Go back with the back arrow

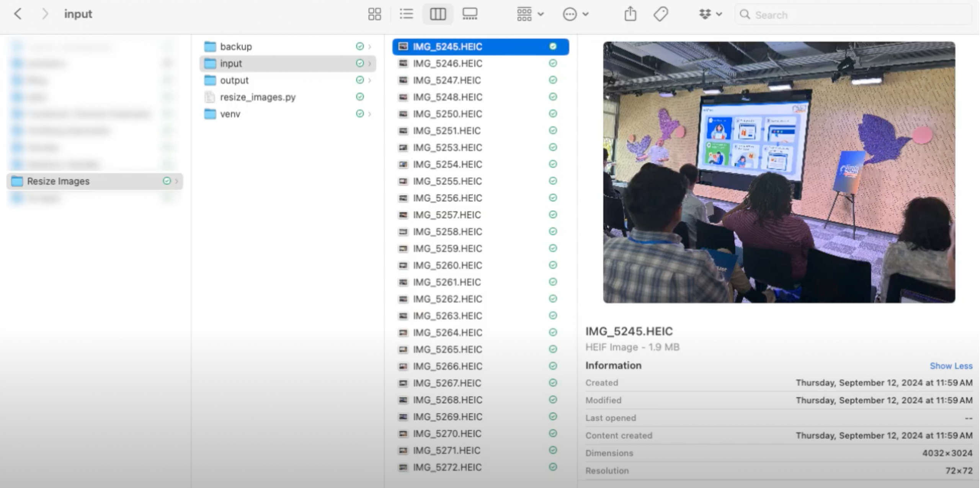(18, 14)
